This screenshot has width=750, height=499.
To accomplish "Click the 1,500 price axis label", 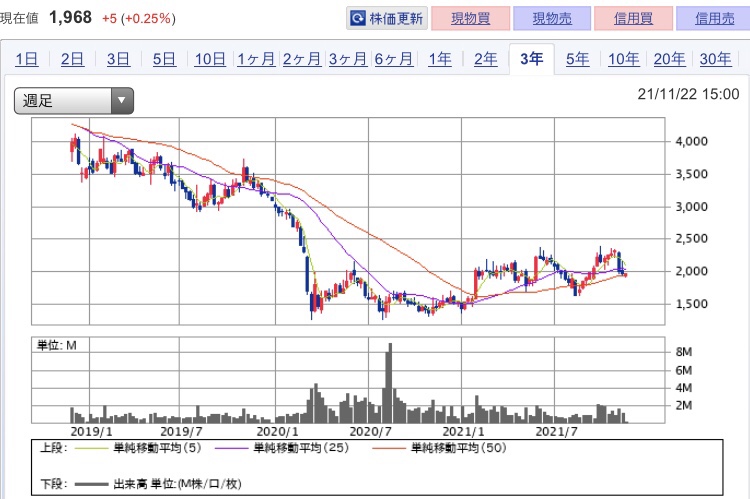I will (x=691, y=304).
